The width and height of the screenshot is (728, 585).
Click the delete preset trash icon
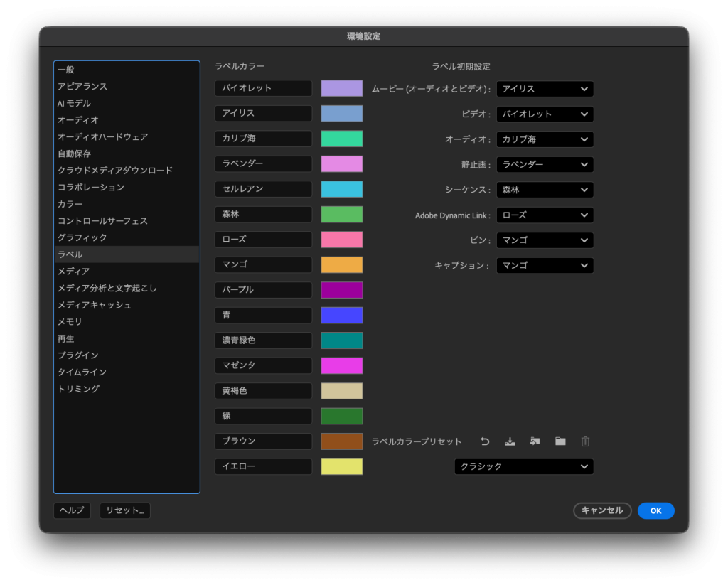[x=585, y=441]
